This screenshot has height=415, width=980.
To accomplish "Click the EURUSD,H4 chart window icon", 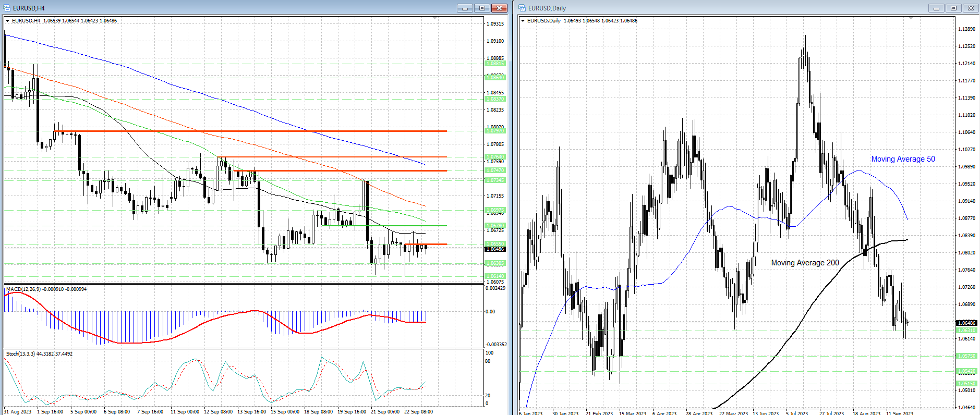I will [7, 8].
